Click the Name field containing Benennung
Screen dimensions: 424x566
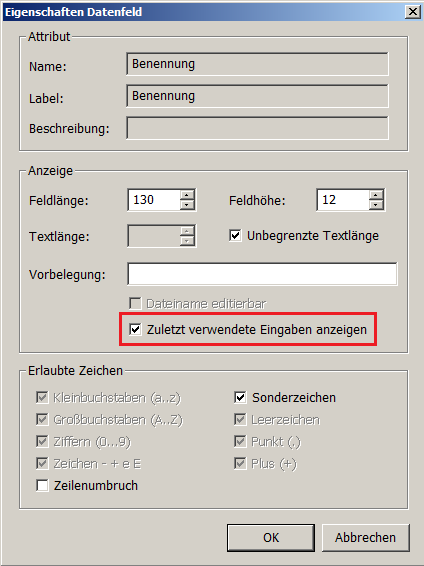tap(258, 64)
